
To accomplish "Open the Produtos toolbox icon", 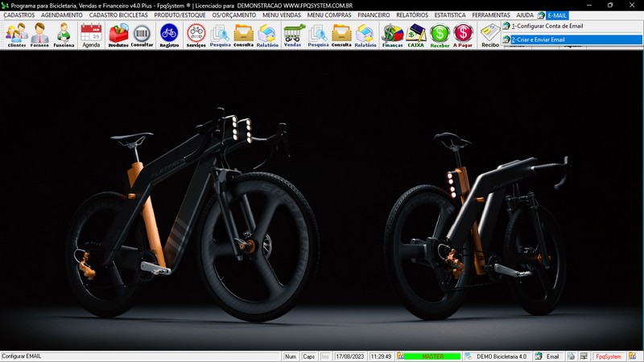I will click(x=118, y=35).
